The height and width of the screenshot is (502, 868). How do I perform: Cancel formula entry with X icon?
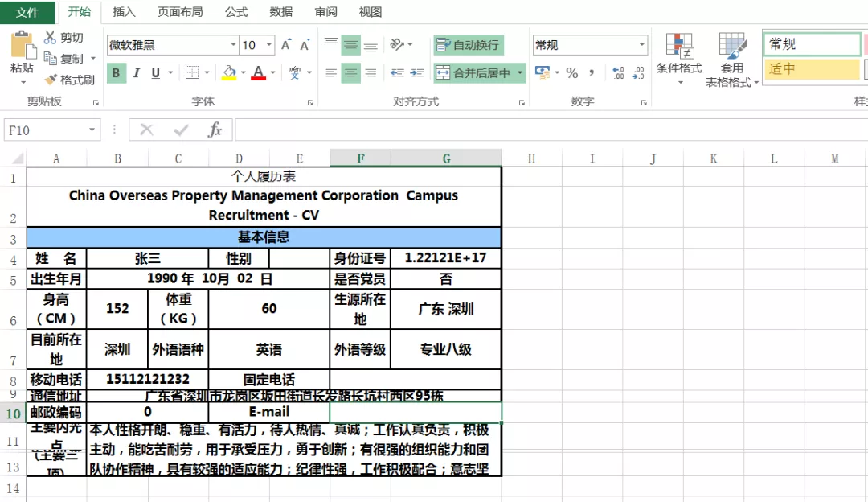pyautogui.click(x=147, y=130)
